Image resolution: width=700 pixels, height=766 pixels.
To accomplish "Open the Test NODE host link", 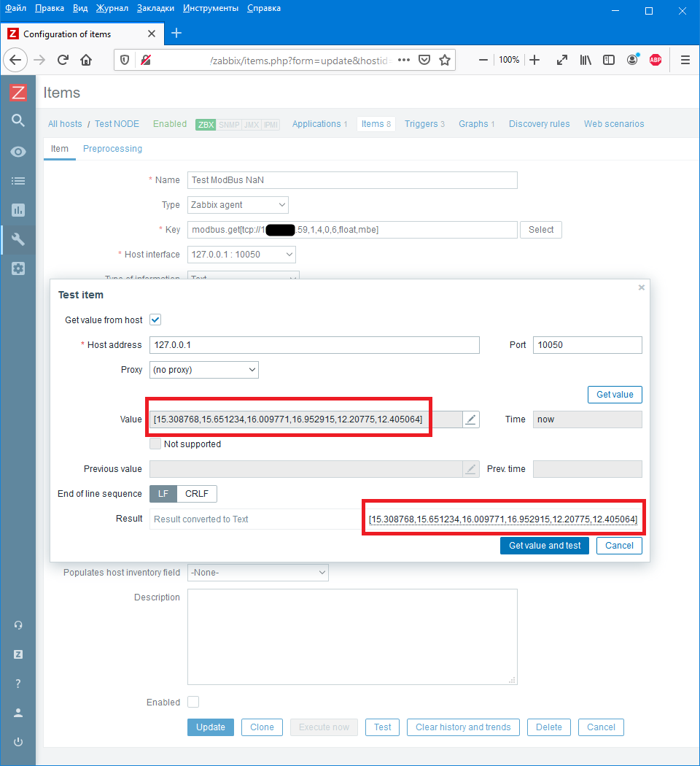I will [117, 123].
